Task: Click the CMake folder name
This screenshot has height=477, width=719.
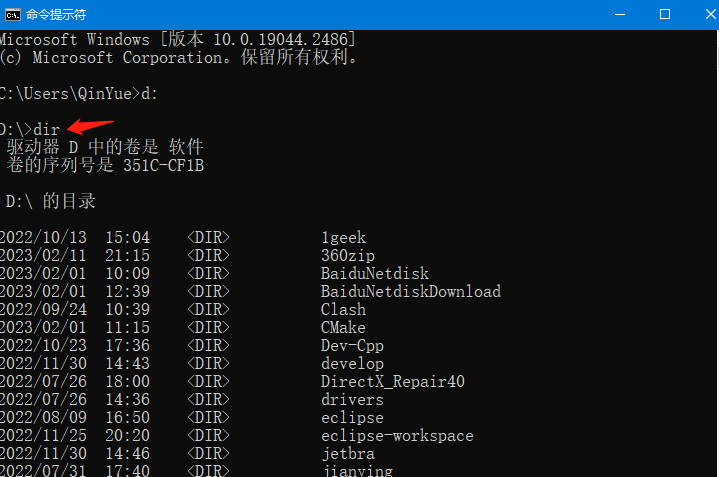Action: click(343, 328)
